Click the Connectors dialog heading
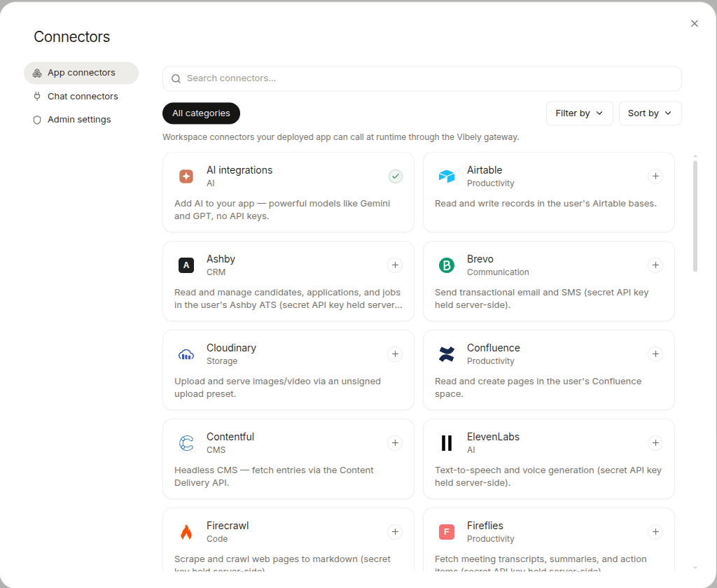717x588 pixels. click(72, 36)
